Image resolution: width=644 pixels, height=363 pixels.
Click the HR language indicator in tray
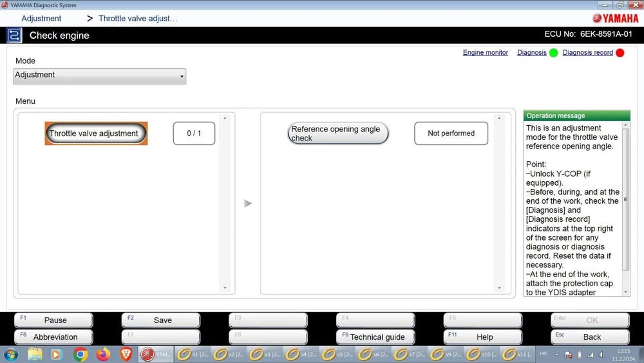click(x=544, y=354)
